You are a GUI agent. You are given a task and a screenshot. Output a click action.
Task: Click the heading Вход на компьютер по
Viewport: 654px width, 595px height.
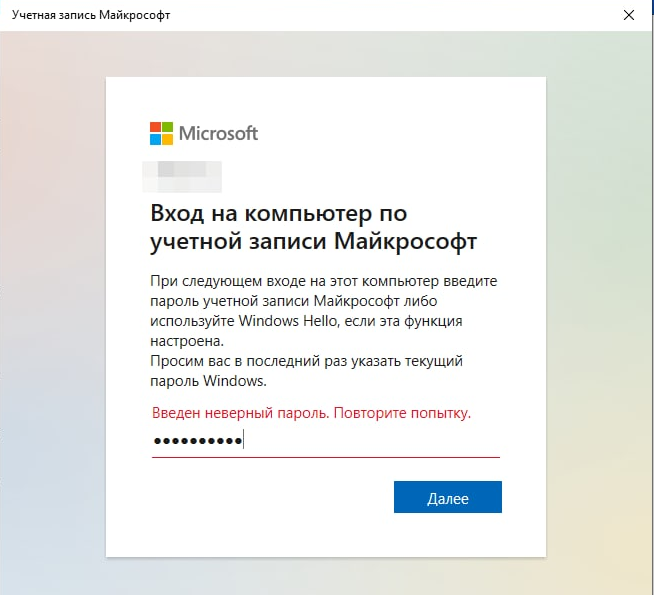click(x=279, y=213)
